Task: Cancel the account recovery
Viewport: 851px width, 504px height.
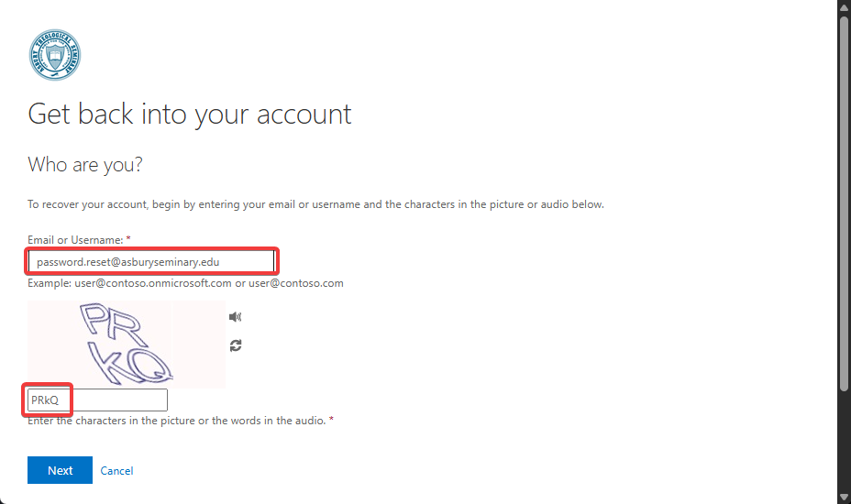Action: tap(116, 471)
